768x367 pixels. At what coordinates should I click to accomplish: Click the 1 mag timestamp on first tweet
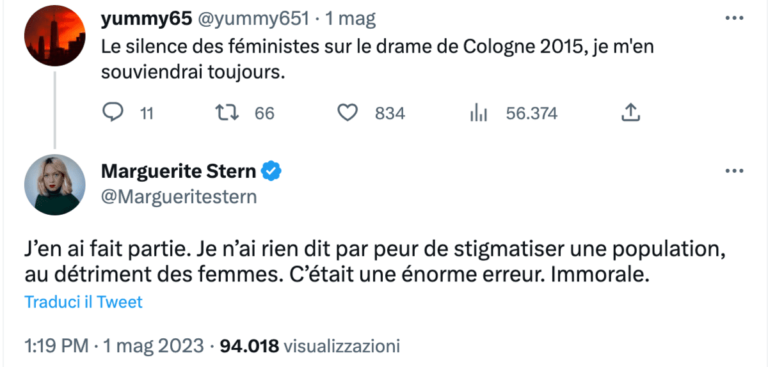click(350, 19)
